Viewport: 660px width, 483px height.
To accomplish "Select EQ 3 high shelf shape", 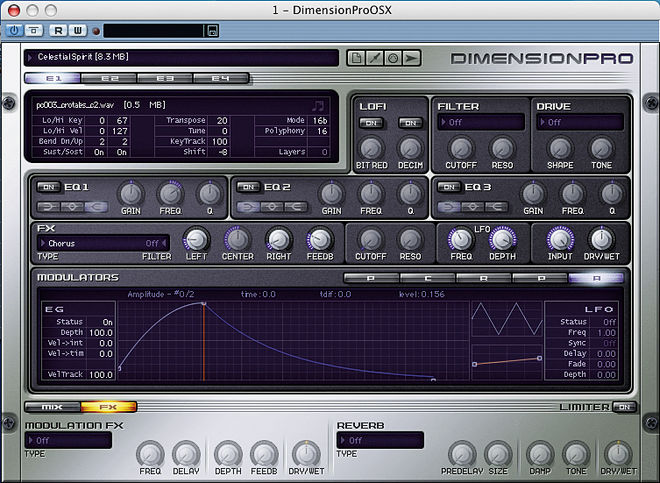I will (496, 207).
